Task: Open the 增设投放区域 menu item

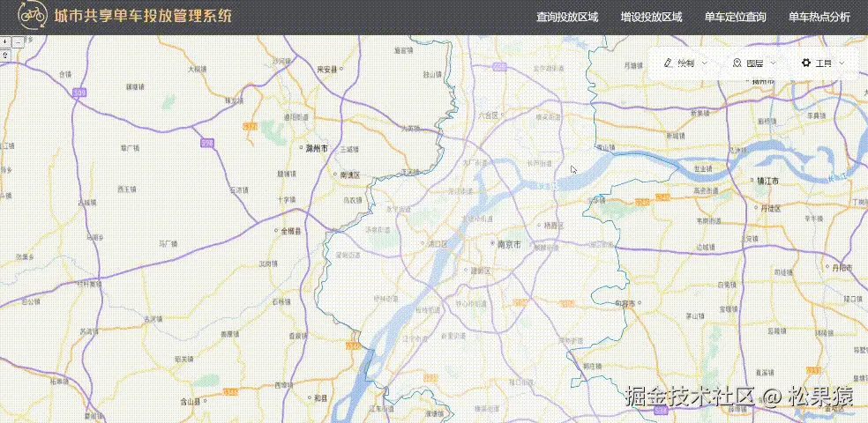Action: tap(651, 17)
